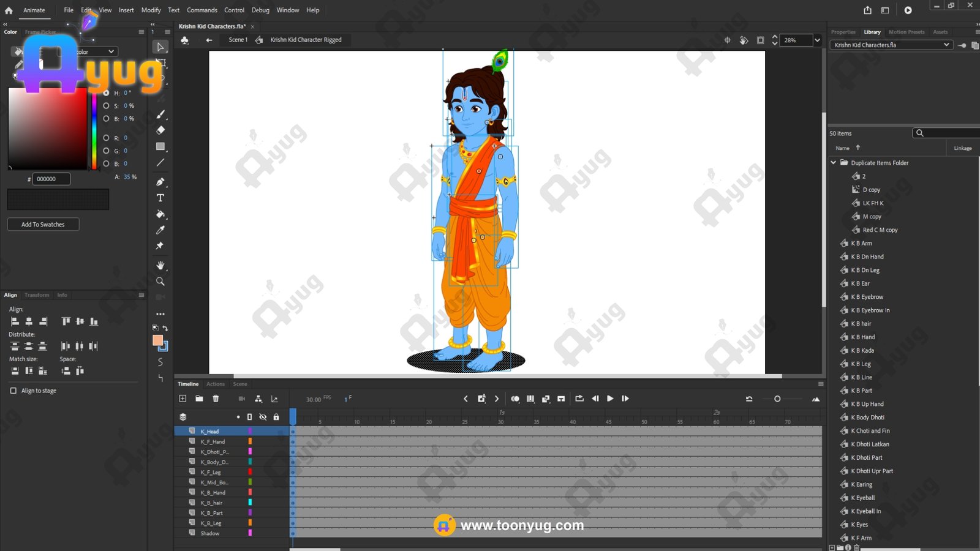
Task: Select the R red radio button
Action: [106, 138]
